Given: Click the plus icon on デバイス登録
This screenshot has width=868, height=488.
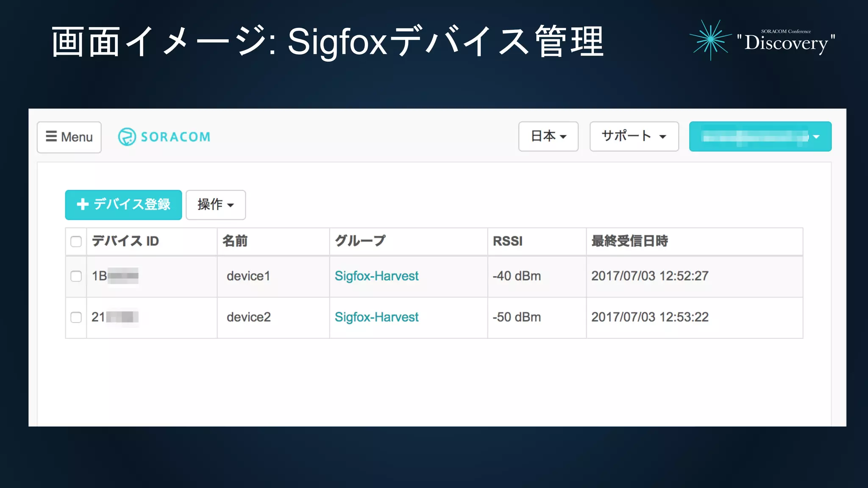Looking at the screenshot, I should [83, 205].
